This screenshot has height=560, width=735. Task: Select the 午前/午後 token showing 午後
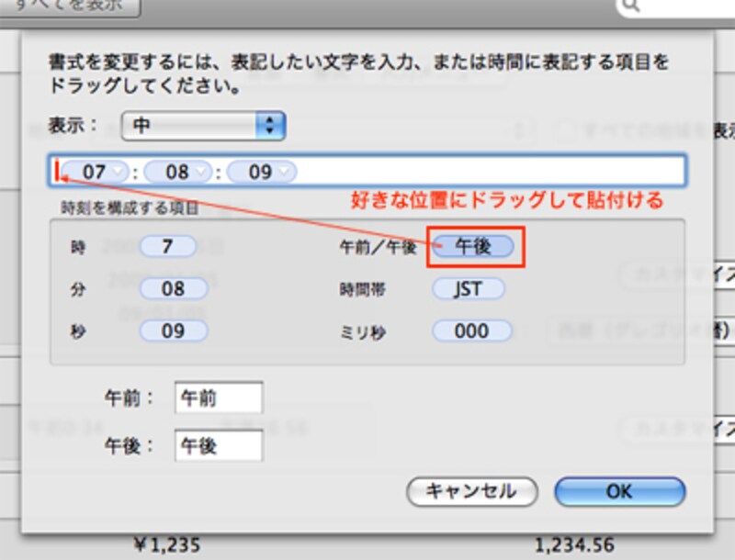473,246
